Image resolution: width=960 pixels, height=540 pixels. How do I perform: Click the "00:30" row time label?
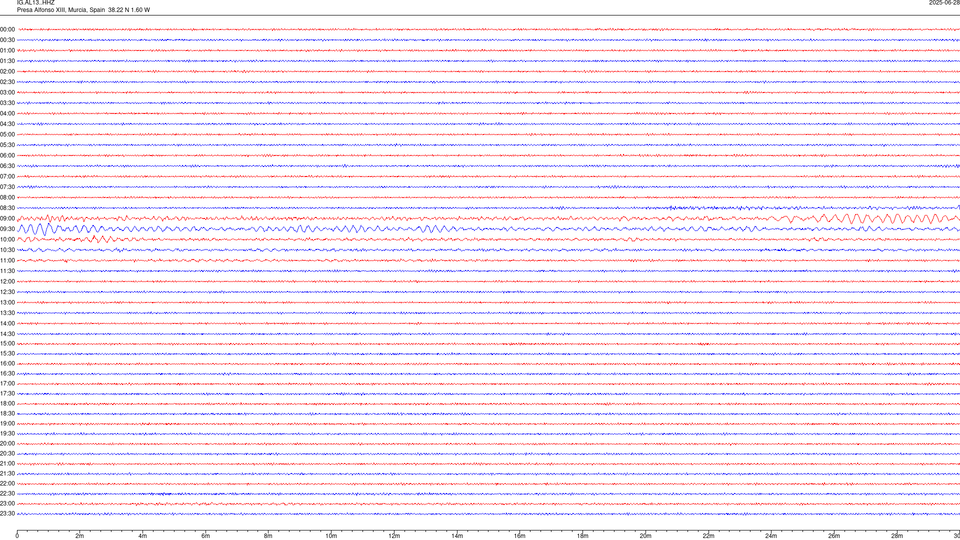pyautogui.click(x=7, y=40)
